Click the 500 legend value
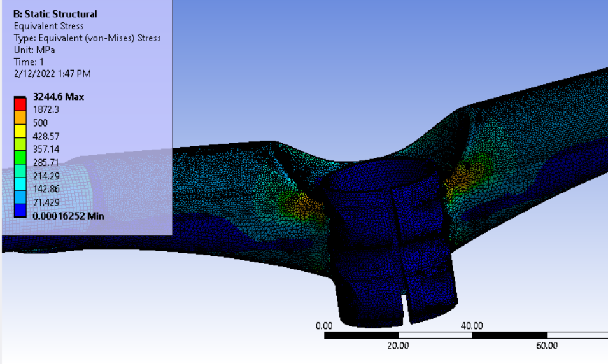The image size is (608, 364). pyautogui.click(x=41, y=123)
